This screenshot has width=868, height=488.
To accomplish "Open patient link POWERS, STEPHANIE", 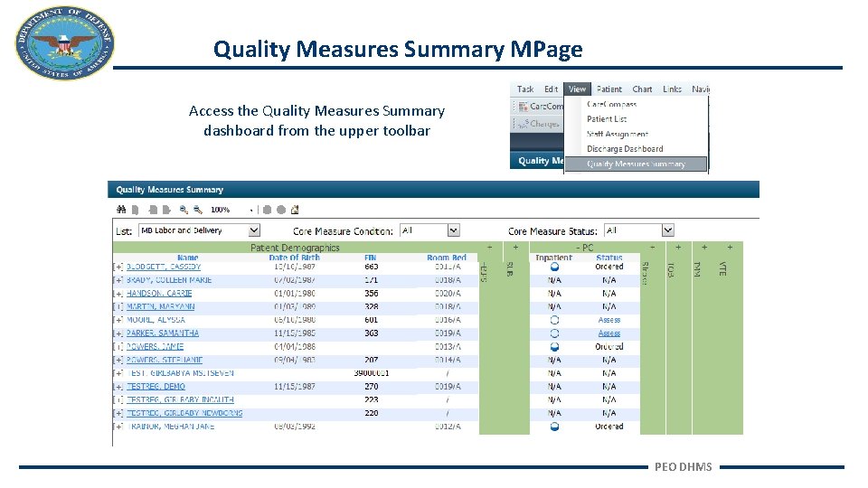I will [165, 360].
